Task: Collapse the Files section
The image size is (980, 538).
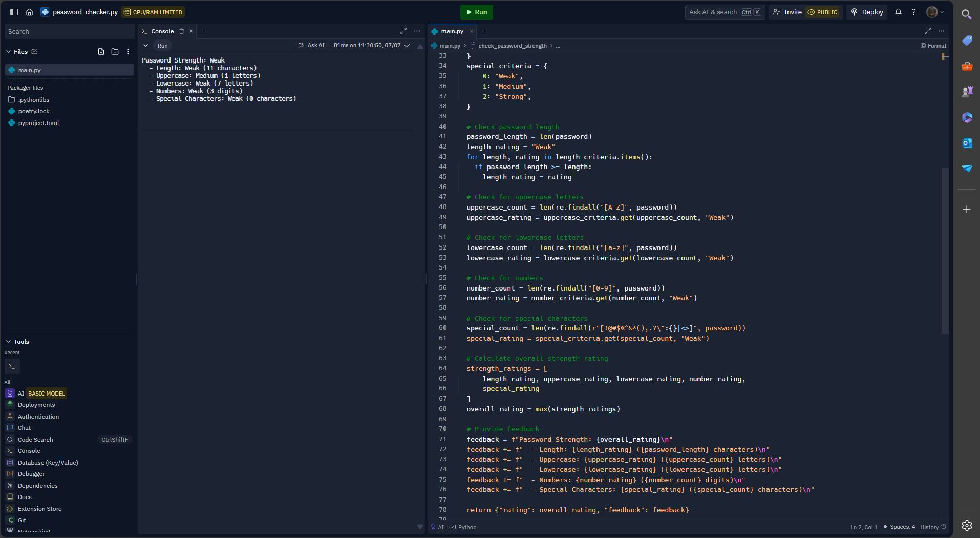Action: pos(8,52)
